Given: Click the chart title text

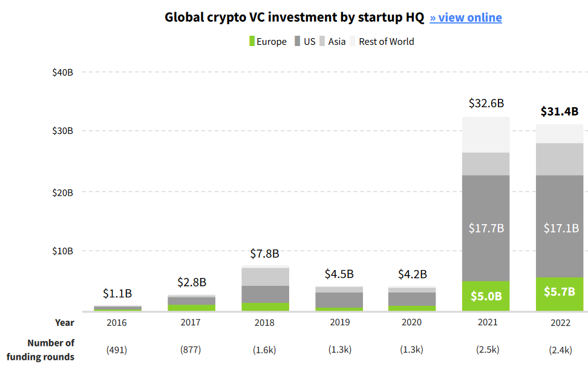Looking at the screenshot, I should [x=294, y=18].
